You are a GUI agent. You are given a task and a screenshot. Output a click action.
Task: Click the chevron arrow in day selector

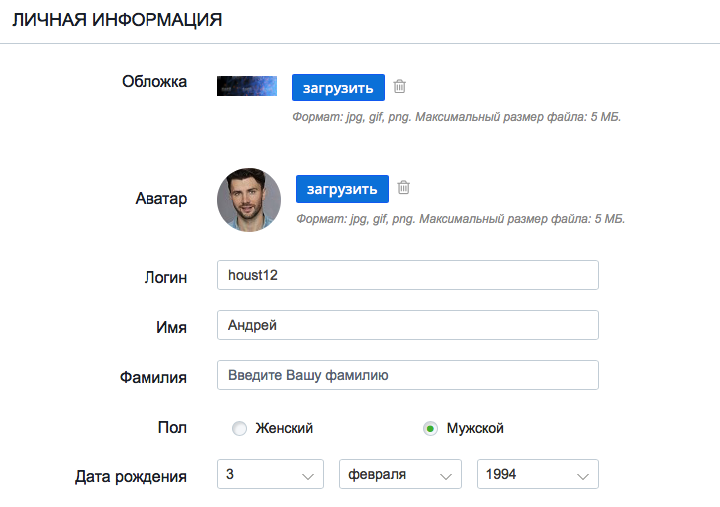[x=308, y=477]
